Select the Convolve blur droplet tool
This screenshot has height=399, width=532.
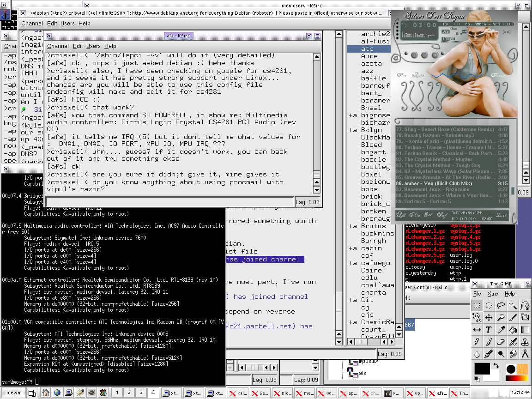[x=477, y=354]
